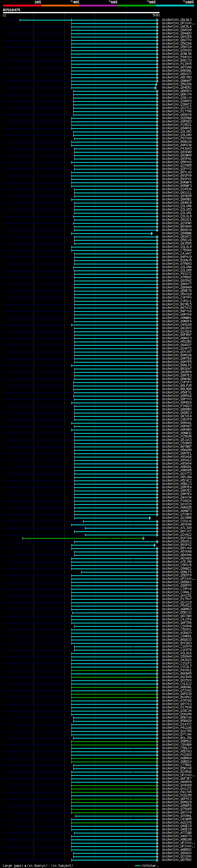Select the query name AV518475
The image size is (197, 868).
click(x=11, y=10)
